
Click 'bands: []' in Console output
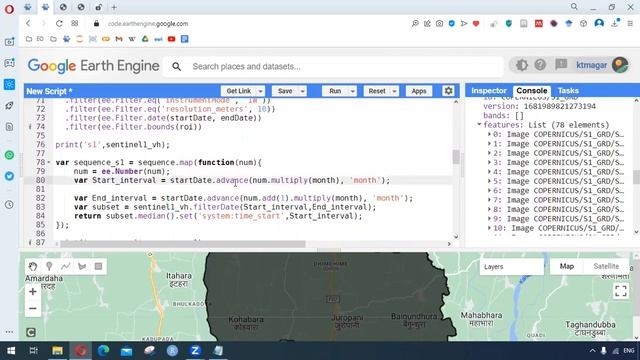click(x=503, y=116)
